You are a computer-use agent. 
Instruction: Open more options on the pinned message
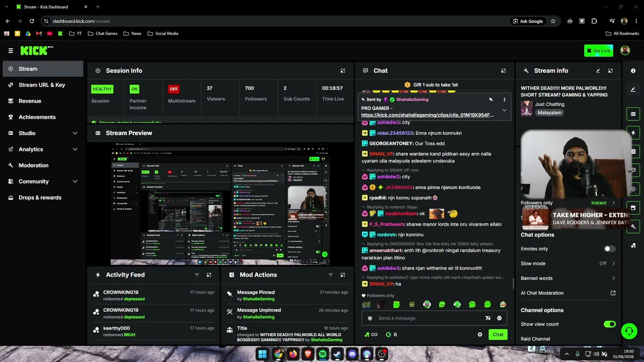pyautogui.click(x=504, y=100)
